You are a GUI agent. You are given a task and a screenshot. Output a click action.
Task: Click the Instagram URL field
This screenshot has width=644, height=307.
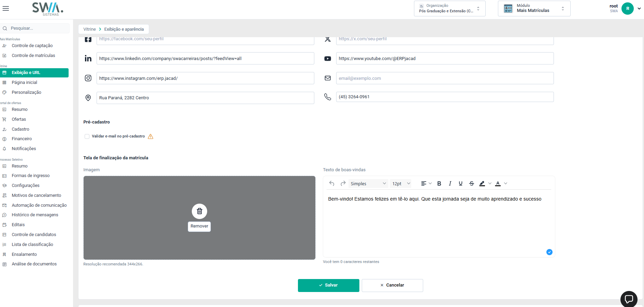(205, 78)
